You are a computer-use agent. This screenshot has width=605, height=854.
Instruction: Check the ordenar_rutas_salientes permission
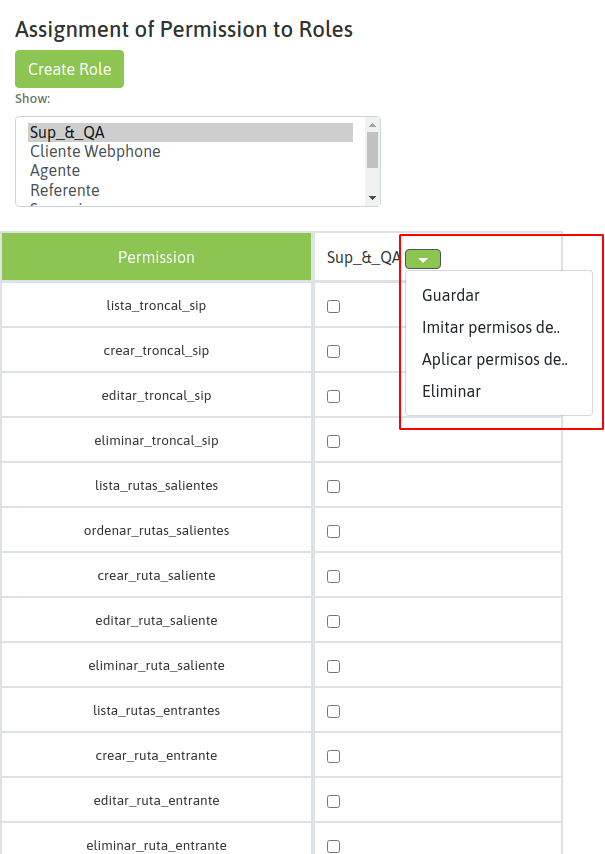(x=334, y=532)
